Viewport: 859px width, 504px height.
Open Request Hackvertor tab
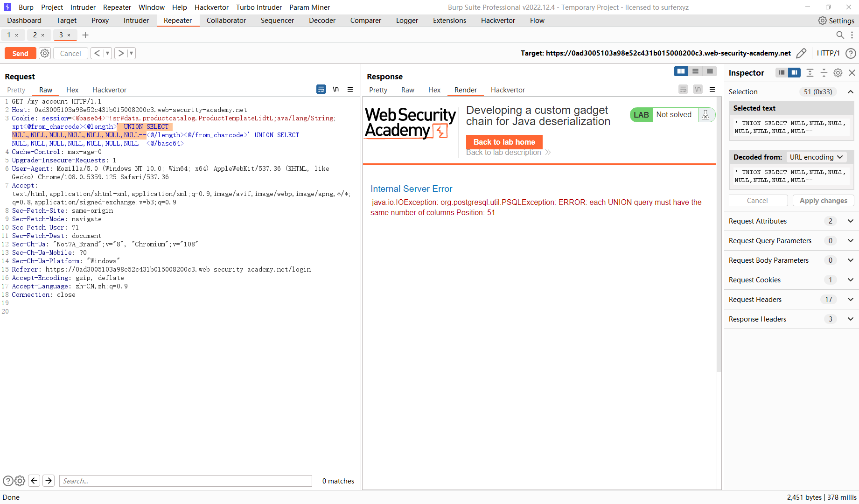click(x=109, y=90)
